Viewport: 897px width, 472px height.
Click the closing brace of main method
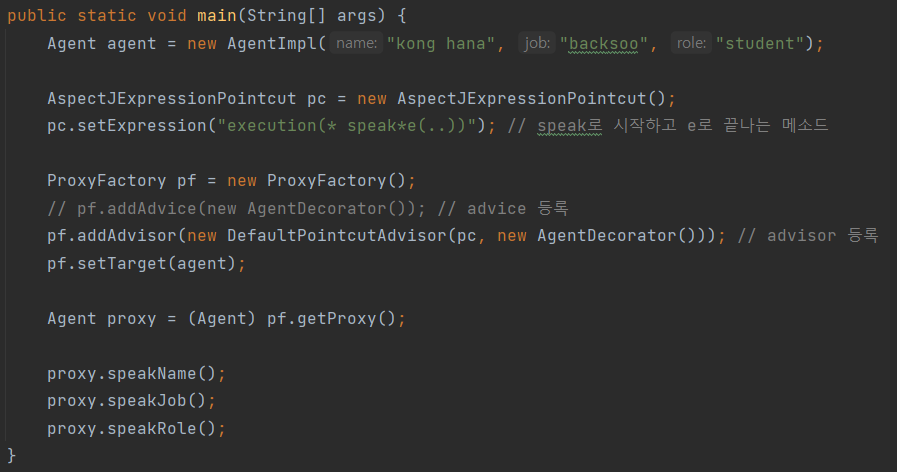(11, 455)
